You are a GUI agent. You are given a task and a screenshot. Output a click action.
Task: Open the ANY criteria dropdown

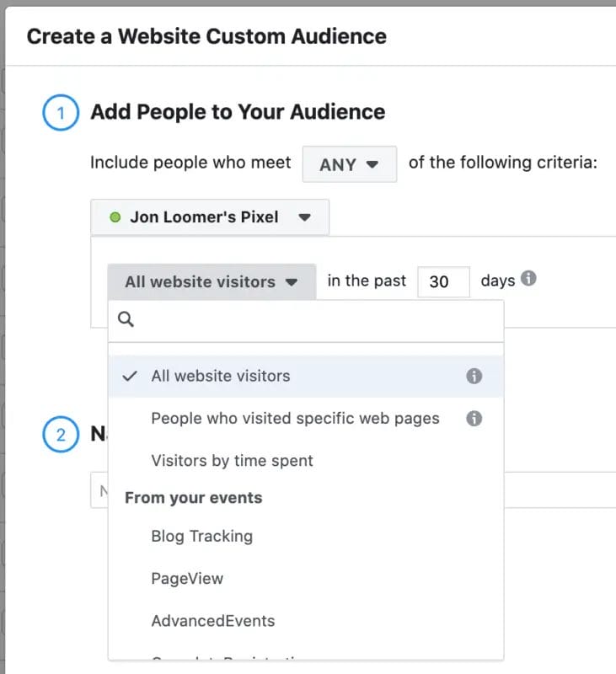(x=349, y=163)
